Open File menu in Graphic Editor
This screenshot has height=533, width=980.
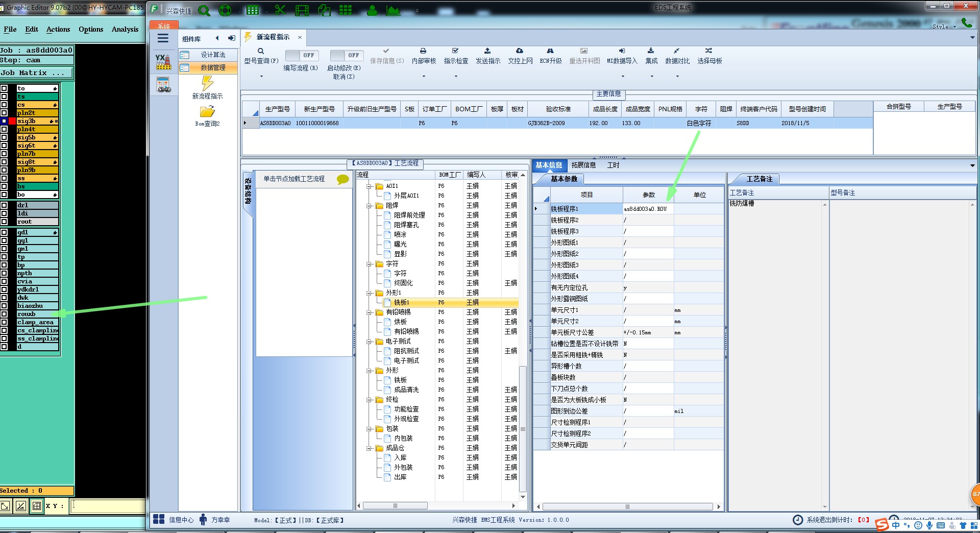[10, 29]
